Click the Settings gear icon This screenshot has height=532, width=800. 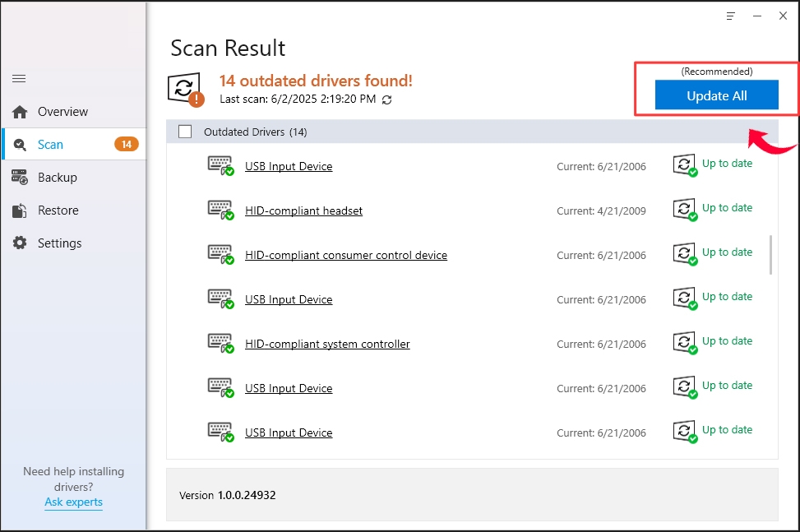coord(21,243)
